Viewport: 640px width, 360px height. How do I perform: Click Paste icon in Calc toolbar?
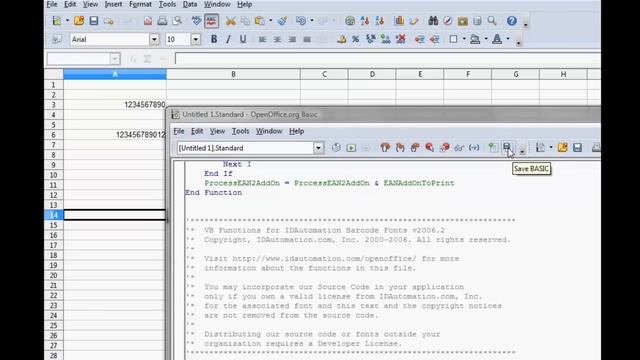click(x=260, y=21)
